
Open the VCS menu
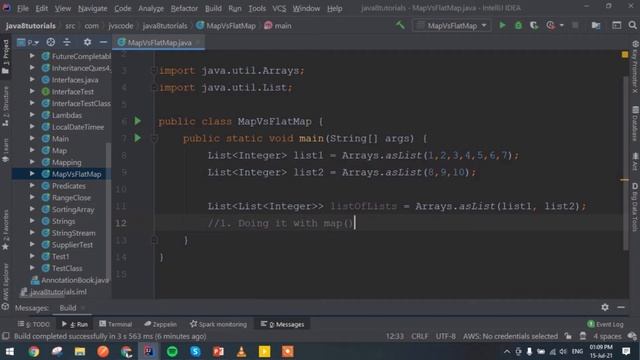pyautogui.click(x=279, y=8)
